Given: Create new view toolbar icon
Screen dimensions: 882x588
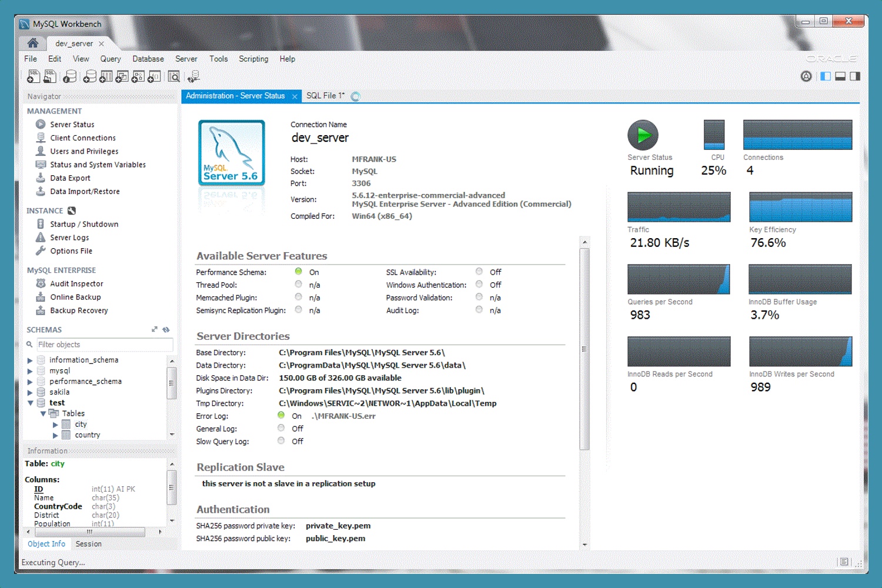Looking at the screenshot, I should [x=122, y=76].
